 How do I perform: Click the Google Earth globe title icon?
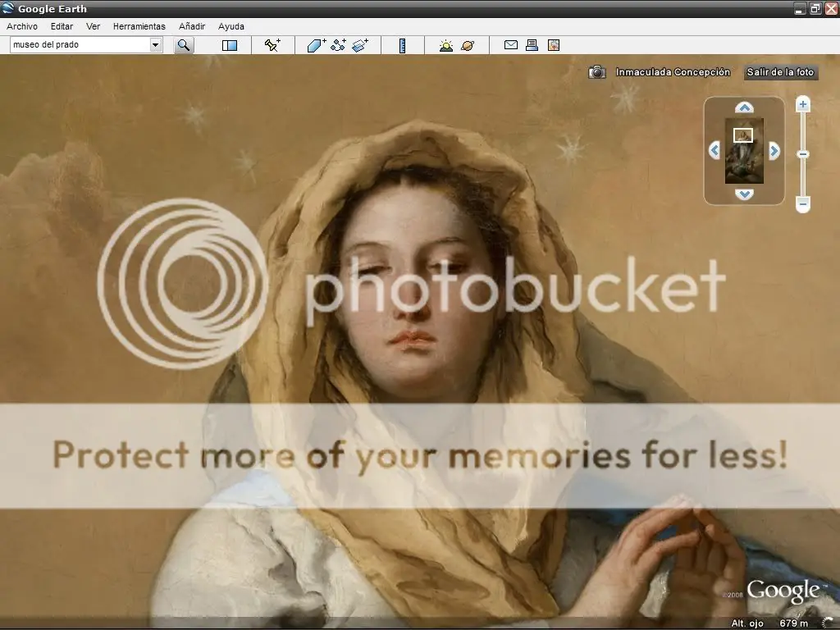point(8,8)
